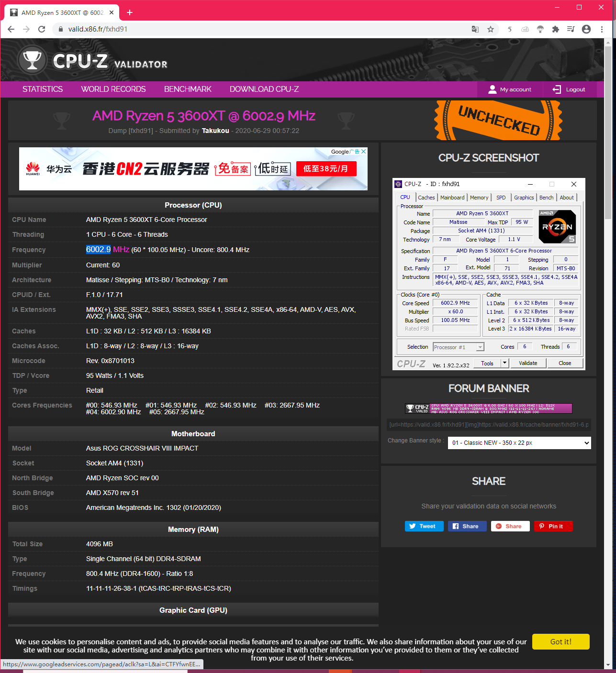Click the page title 'AMD Ryzen 5 3600XT @ 6002.9 MHz'

[204, 116]
